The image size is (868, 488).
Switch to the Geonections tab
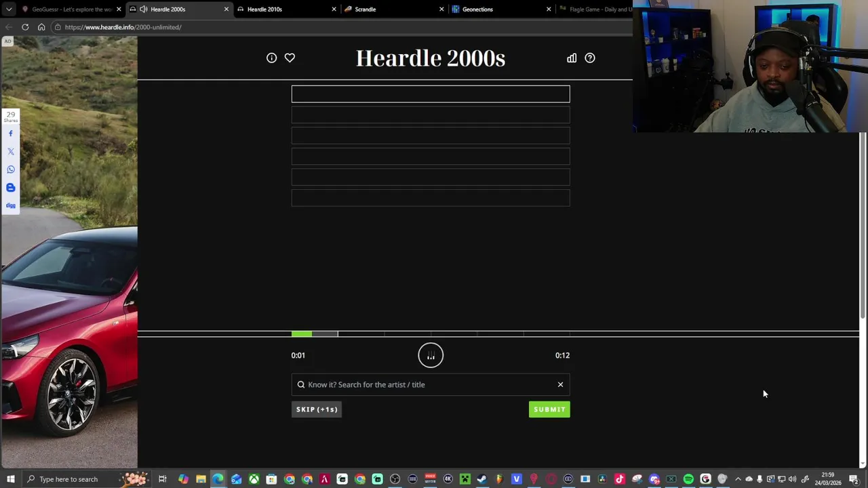[x=500, y=9]
